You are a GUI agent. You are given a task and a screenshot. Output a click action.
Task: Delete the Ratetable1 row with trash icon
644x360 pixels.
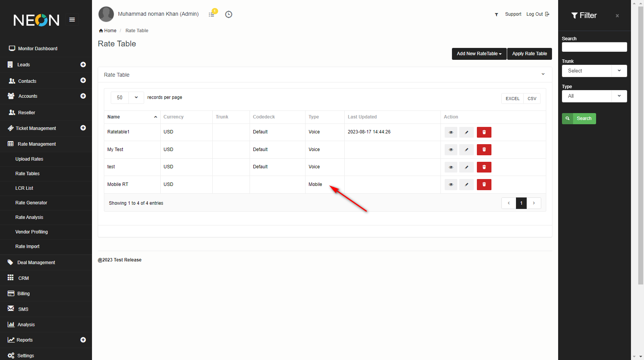click(484, 132)
